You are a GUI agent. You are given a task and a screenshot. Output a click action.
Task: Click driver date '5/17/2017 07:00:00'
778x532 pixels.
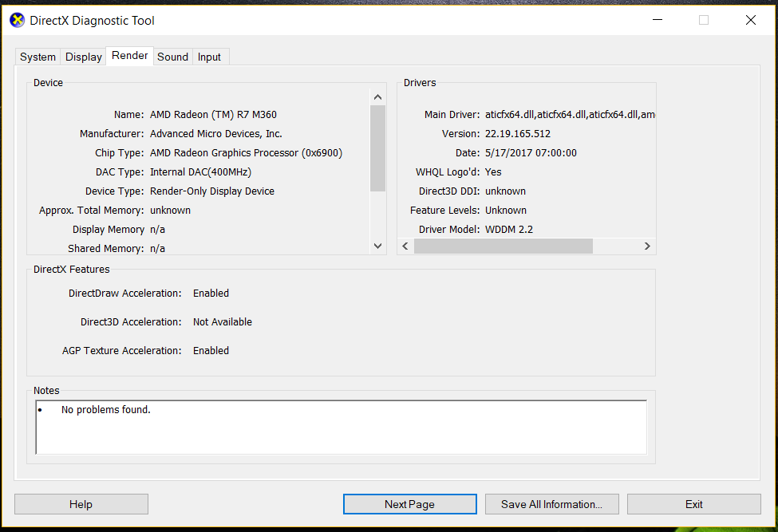pyautogui.click(x=531, y=152)
